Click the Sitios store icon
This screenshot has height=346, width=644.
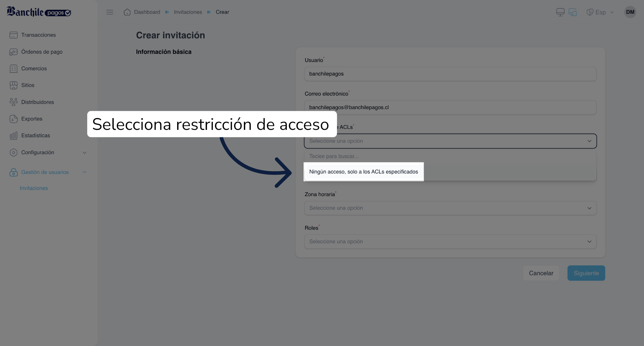pos(13,85)
